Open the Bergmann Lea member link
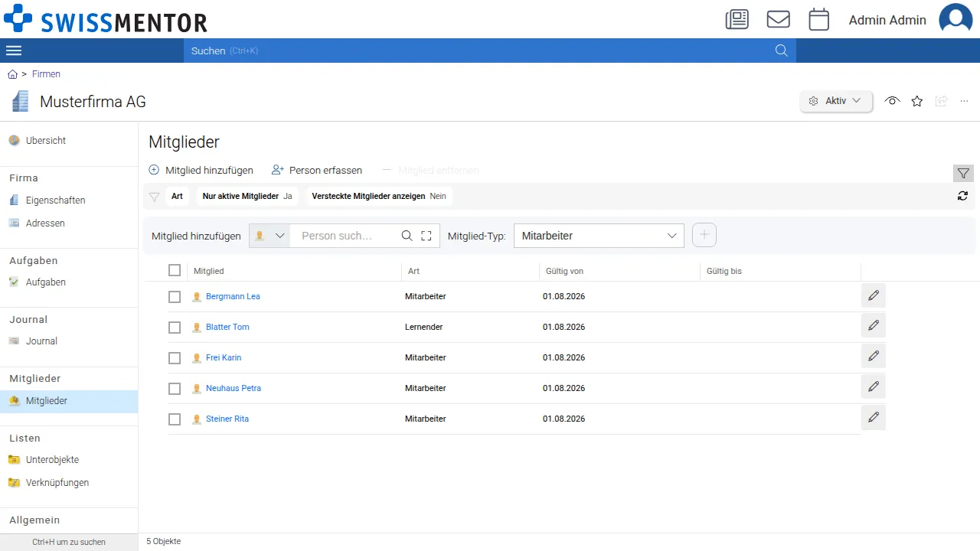The height and width of the screenshot is (551, 980). click(233, 296)
